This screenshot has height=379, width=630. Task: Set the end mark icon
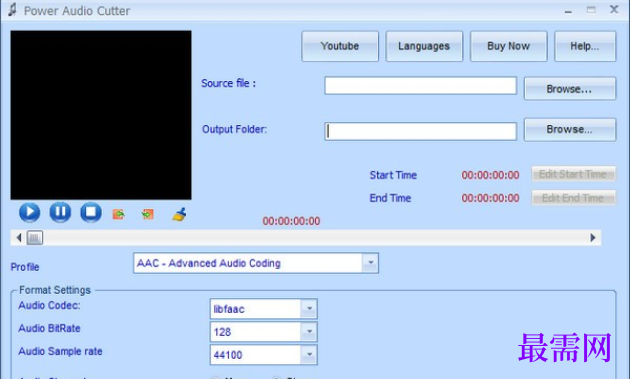(148, 214)
